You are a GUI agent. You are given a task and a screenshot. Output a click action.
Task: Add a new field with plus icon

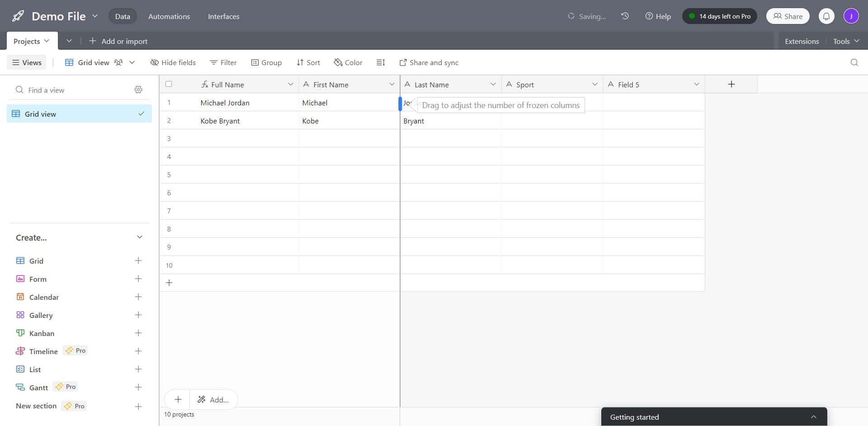(x=731, y=84)
